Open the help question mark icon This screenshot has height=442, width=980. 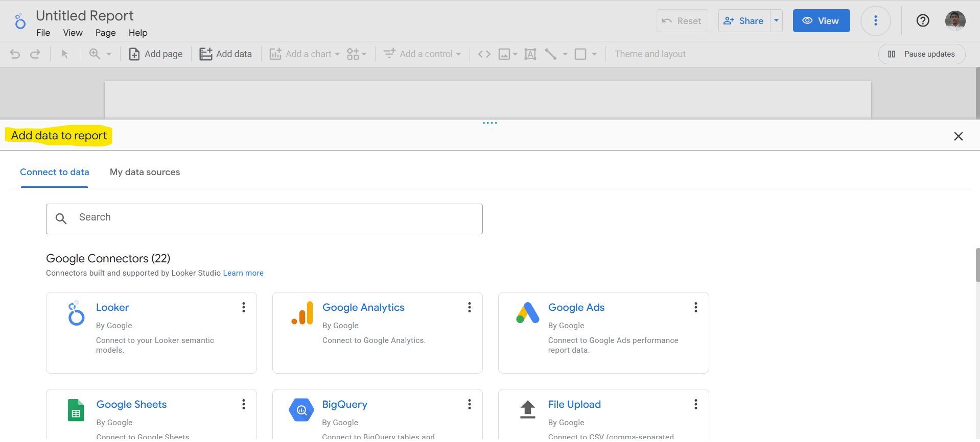[922, 21]
